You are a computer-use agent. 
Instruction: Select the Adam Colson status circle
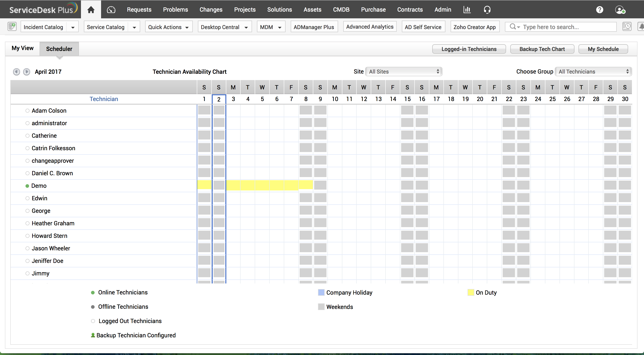click(28, 110)
